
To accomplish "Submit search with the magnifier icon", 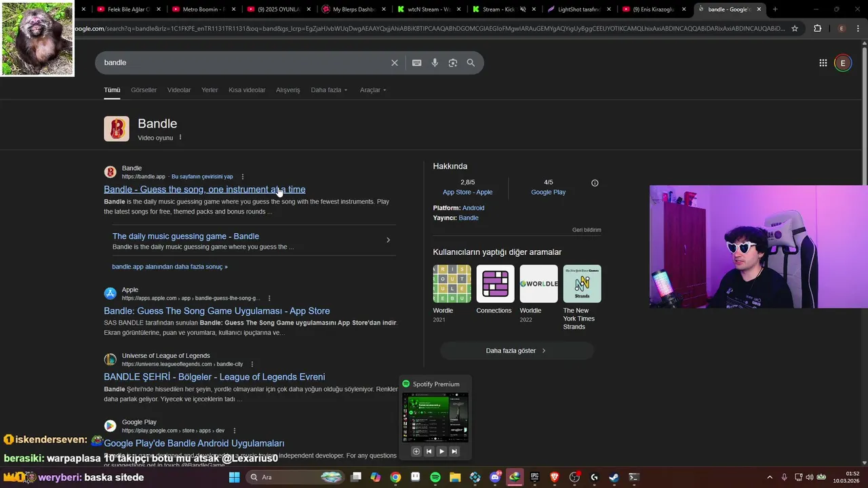I will [471, 62].
